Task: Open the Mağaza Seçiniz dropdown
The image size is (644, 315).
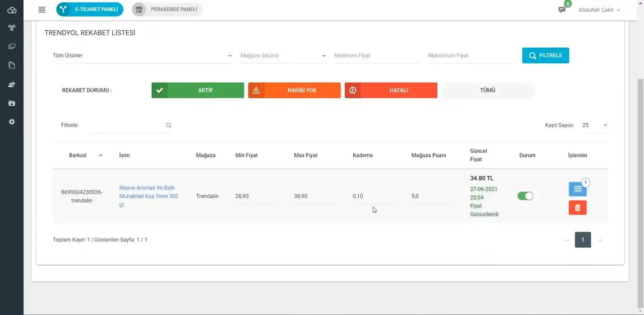Action: coord(283,55)
